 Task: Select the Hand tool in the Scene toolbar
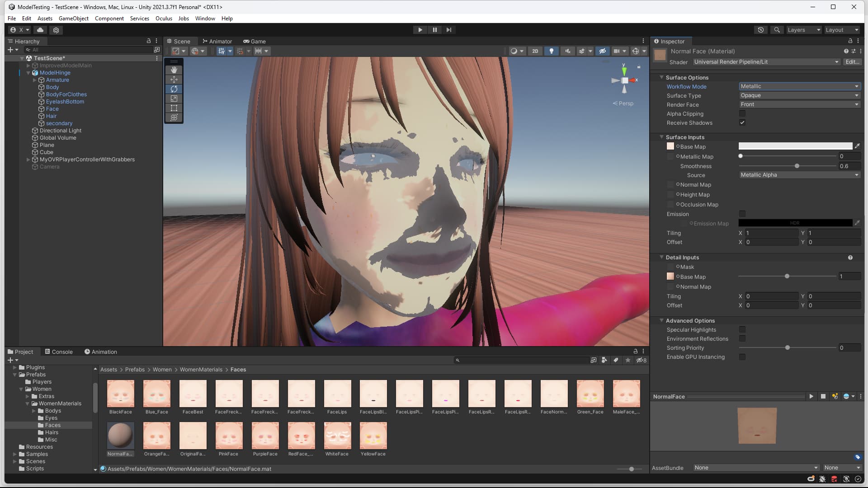(x=174, y=70)
